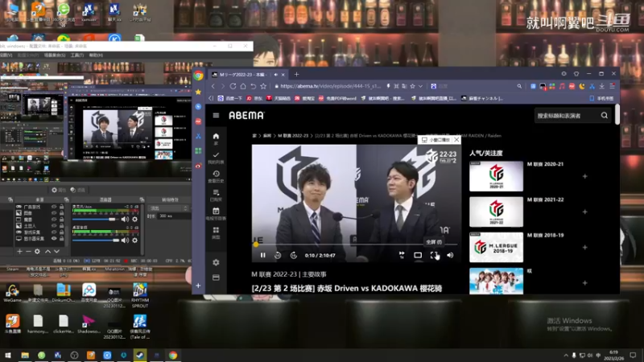
Task: Open TV schedule calendar in ABEMA sidebar
Action: pos(216,214)
